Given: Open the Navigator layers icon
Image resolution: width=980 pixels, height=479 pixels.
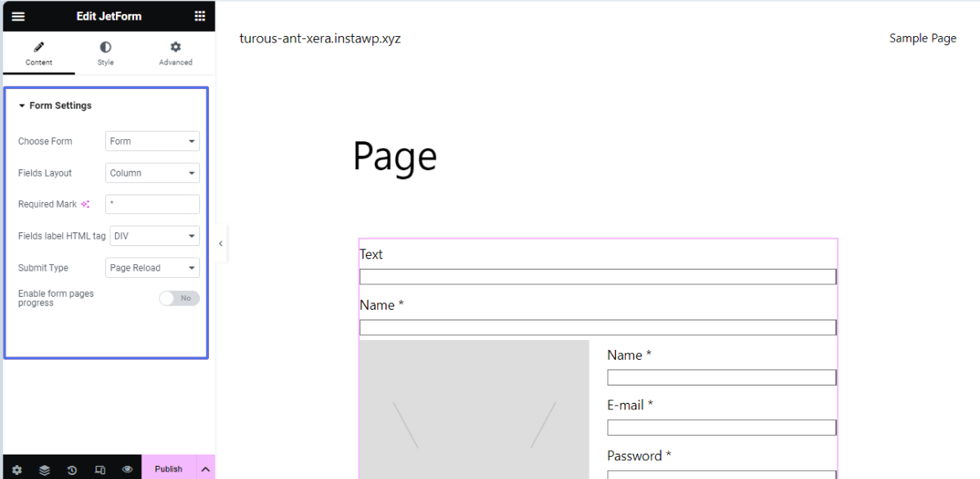Looking at the screenshot, I should [44, 468].
